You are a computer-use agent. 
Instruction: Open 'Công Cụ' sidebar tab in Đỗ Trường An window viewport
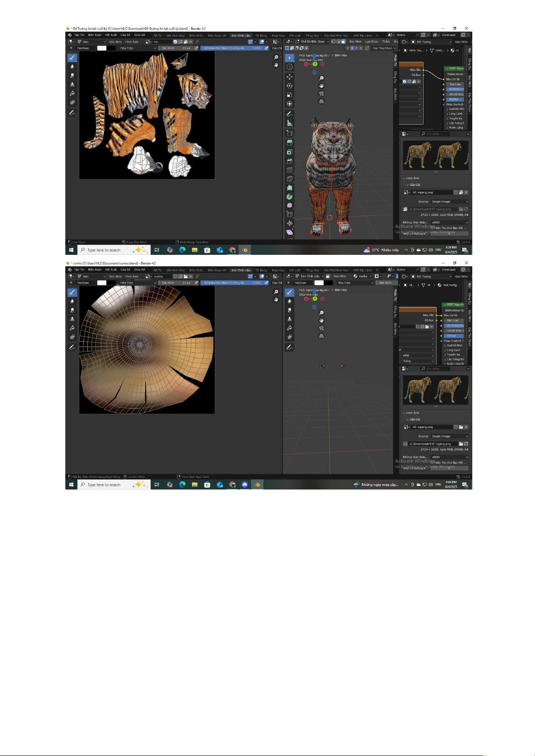click(395, 77)
